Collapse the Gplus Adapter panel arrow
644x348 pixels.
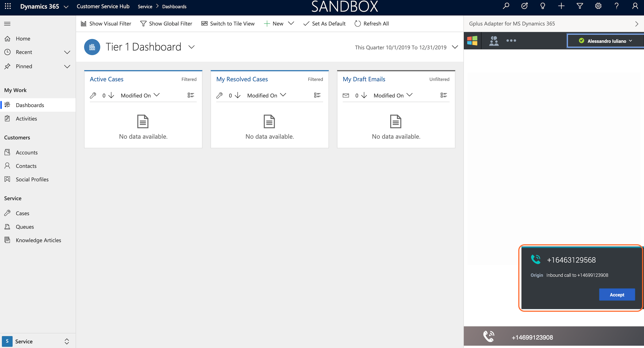click(x=637, y=24)
